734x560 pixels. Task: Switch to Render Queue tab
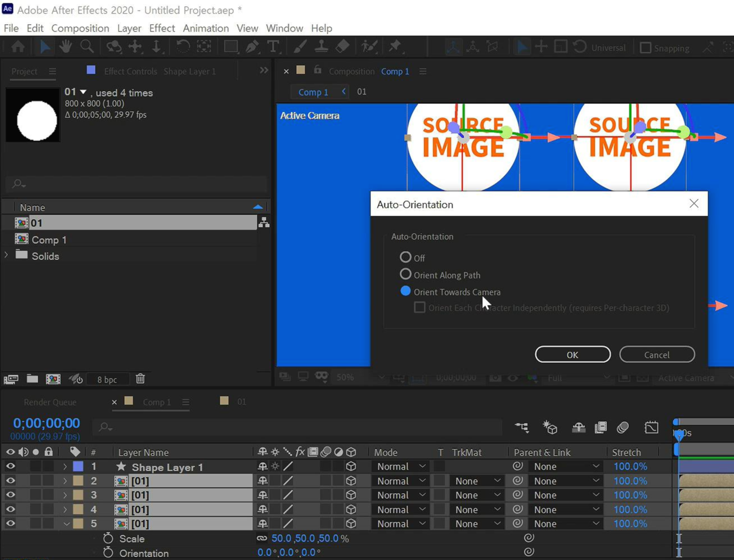[50, 402]
